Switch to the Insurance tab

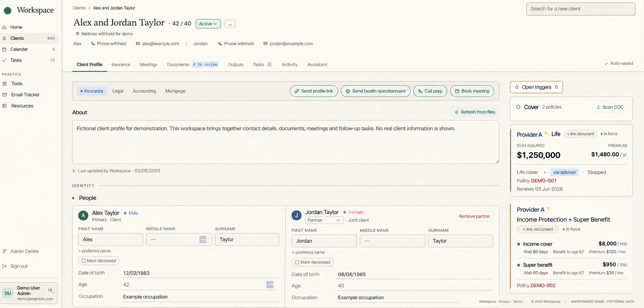[x=121, y=65]
